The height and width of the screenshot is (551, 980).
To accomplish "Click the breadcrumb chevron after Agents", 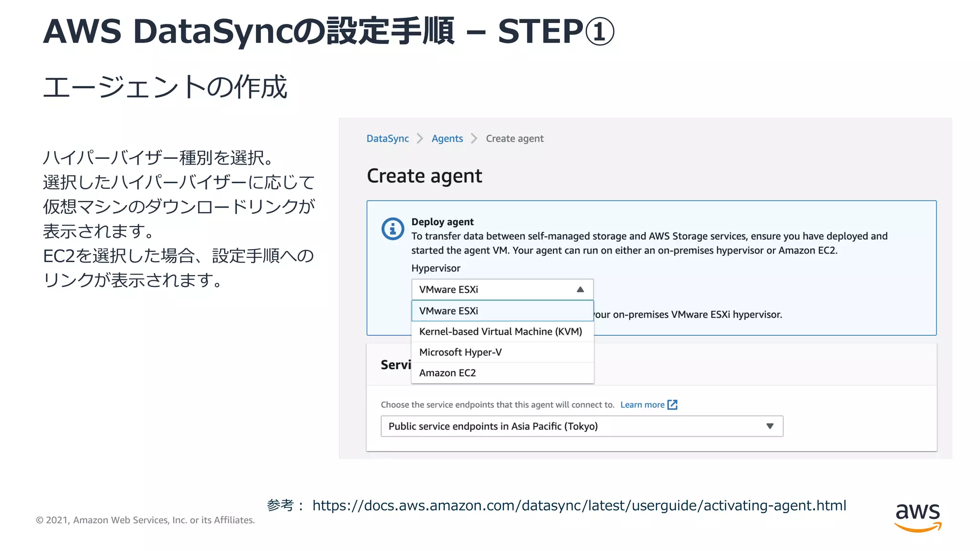I will click(474, 139).
